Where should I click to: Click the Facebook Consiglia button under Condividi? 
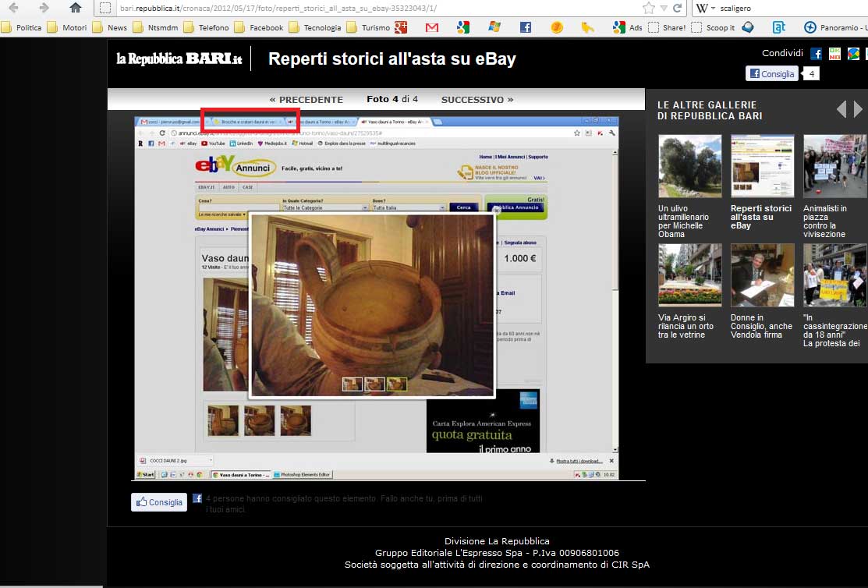pyautogui.click(x=772, y=74)
